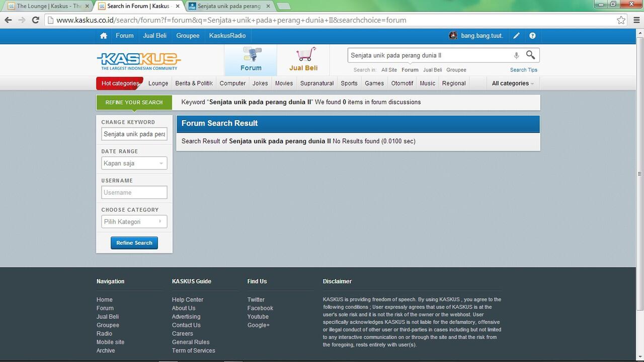Open the Supranatural category
This screenshot has height=362, width=644.
(317, 83)
